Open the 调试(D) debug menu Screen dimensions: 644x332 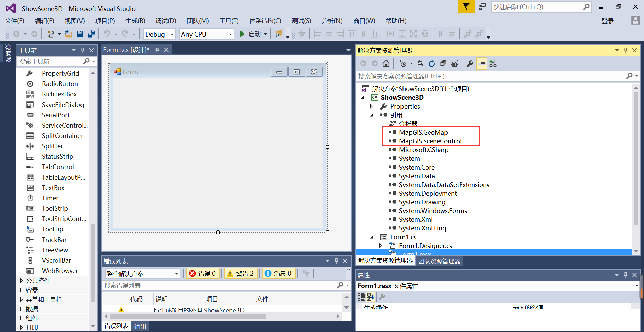coord(166,21)
